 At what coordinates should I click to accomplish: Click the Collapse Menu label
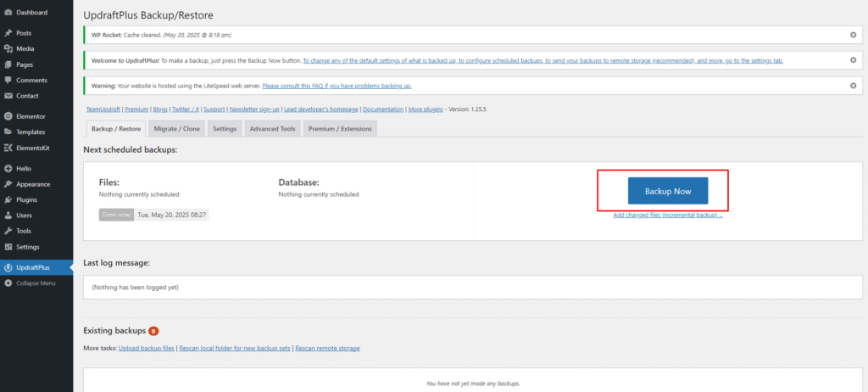coord(36,283)
